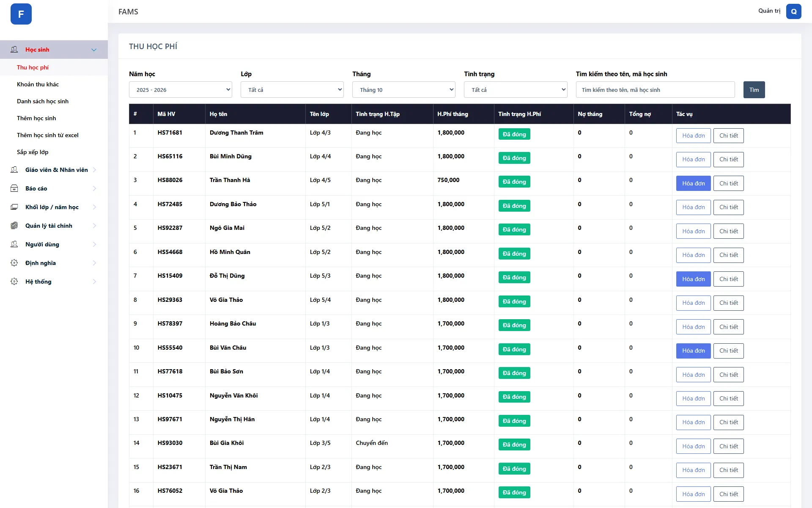
Task: Open the Lớp dropdown
Action: (x=292, y=90)
